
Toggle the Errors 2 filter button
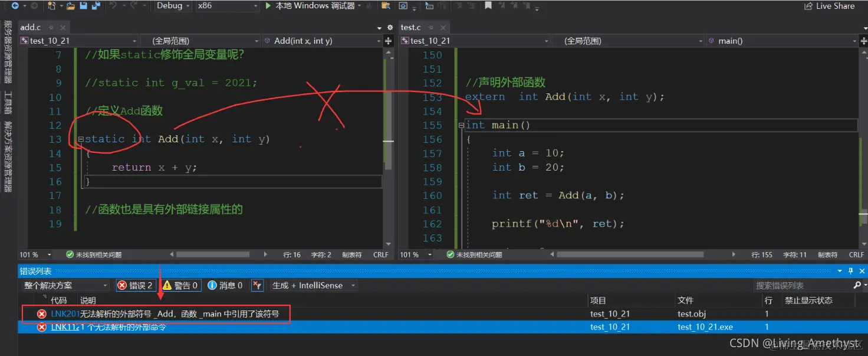coord(136,285)
